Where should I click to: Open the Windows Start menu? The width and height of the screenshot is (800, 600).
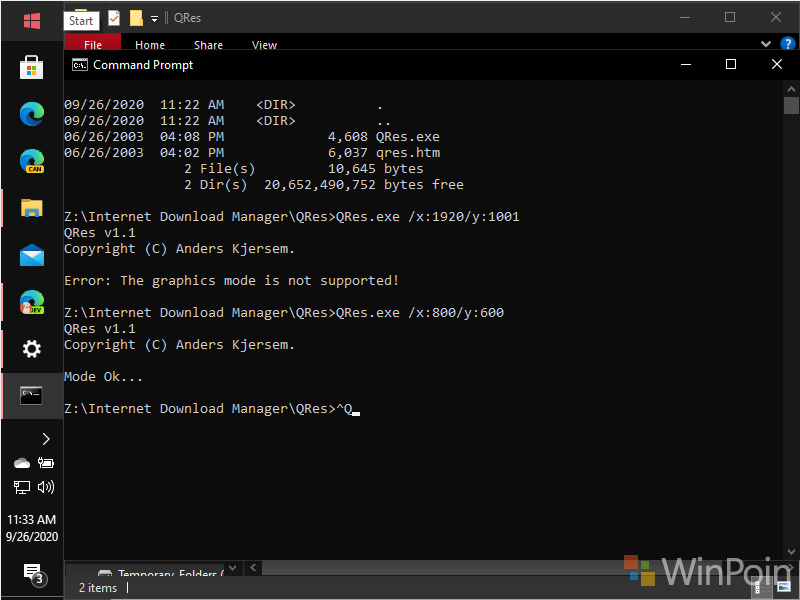point(32,21)
